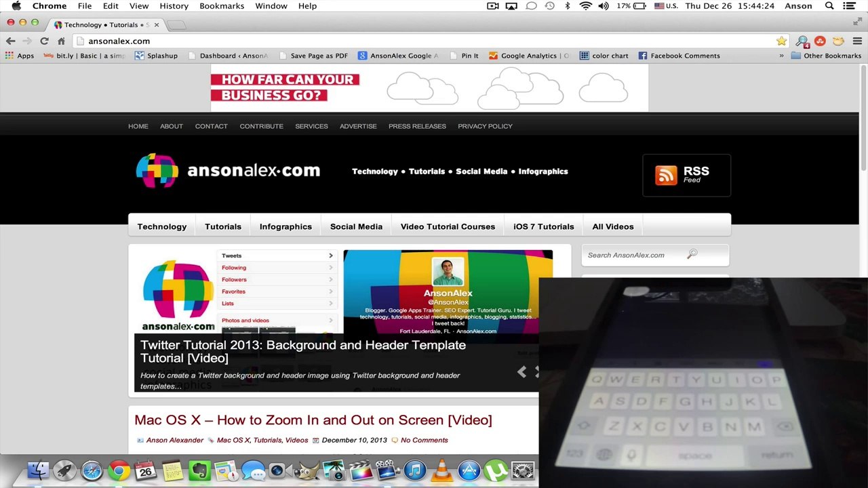The width and height of the screenshot is (868, 488).
Task: Open the CONTACT link in top navigation
Action: coord(212,126)
